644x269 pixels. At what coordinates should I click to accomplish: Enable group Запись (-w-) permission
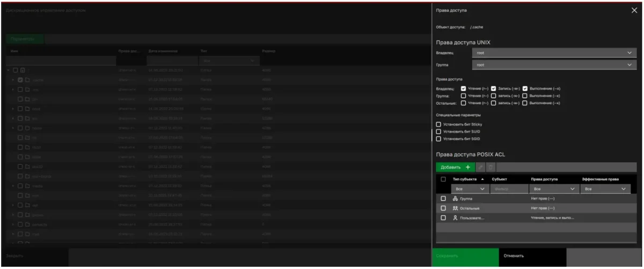click(494, 96)
